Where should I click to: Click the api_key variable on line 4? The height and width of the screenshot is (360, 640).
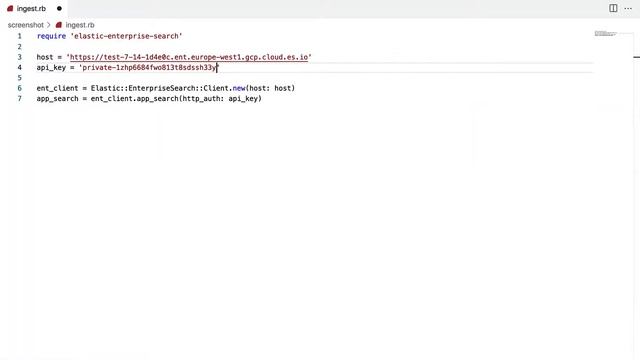[51, 67]
